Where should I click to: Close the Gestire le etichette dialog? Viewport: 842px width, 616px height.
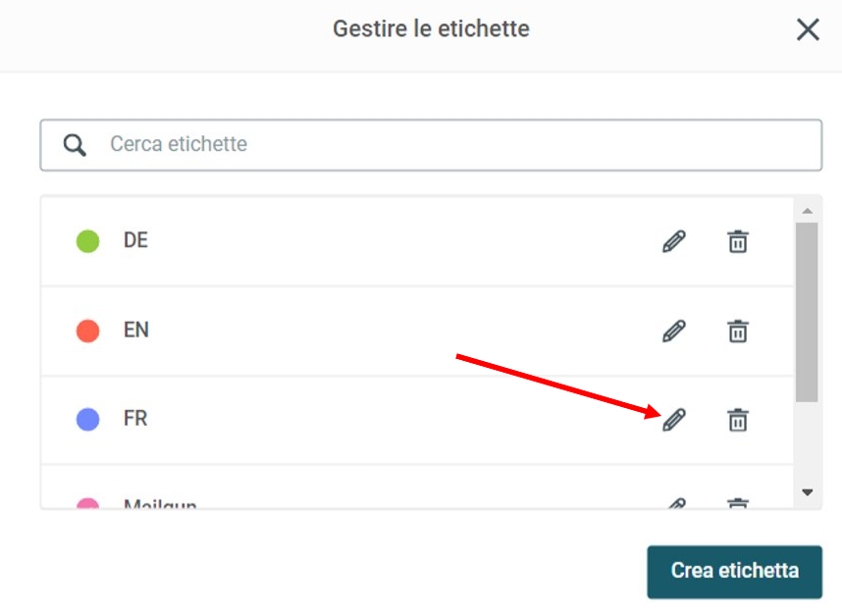coord(808,29)
